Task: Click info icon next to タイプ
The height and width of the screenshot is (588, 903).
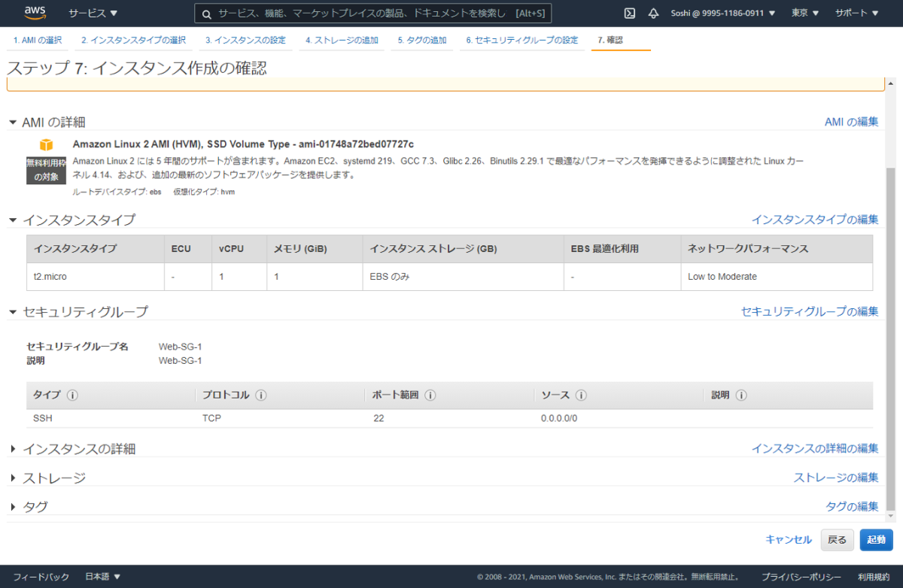Action: [73, 396]
